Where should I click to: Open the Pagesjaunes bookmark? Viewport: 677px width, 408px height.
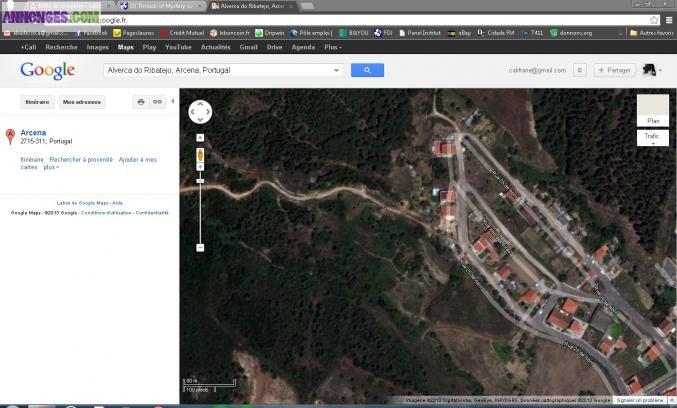click(133, 33)
